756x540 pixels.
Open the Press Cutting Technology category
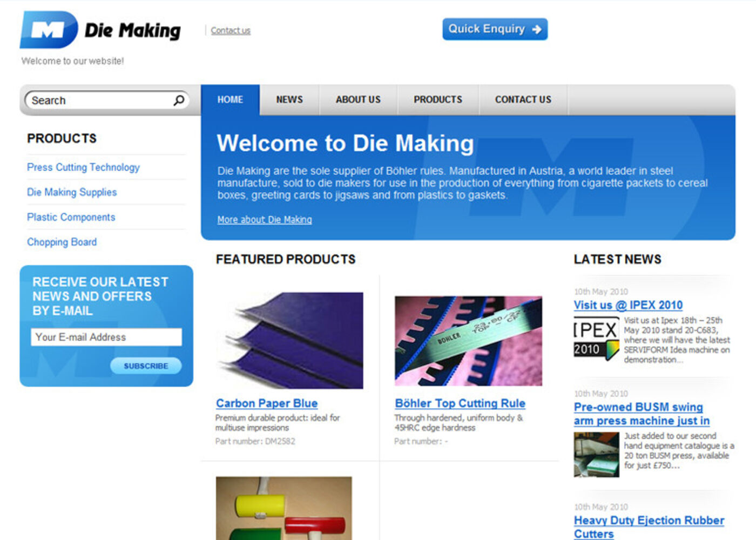coord(83,167)
